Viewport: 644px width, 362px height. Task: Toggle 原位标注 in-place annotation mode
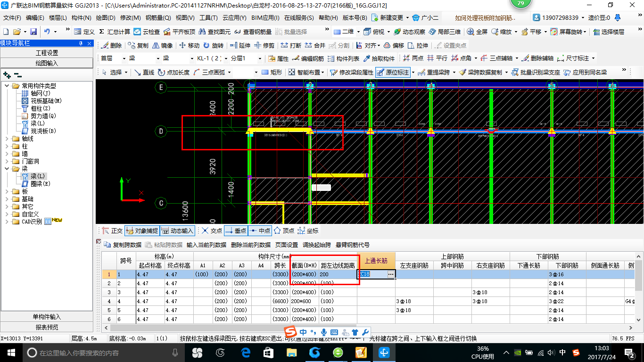click(393, 72)
